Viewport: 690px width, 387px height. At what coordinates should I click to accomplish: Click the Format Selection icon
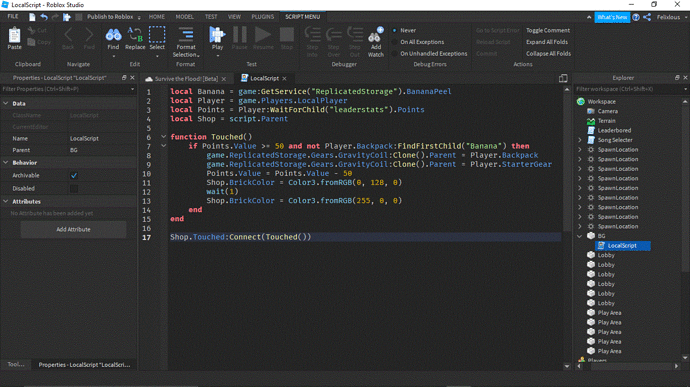coord(186,34)
